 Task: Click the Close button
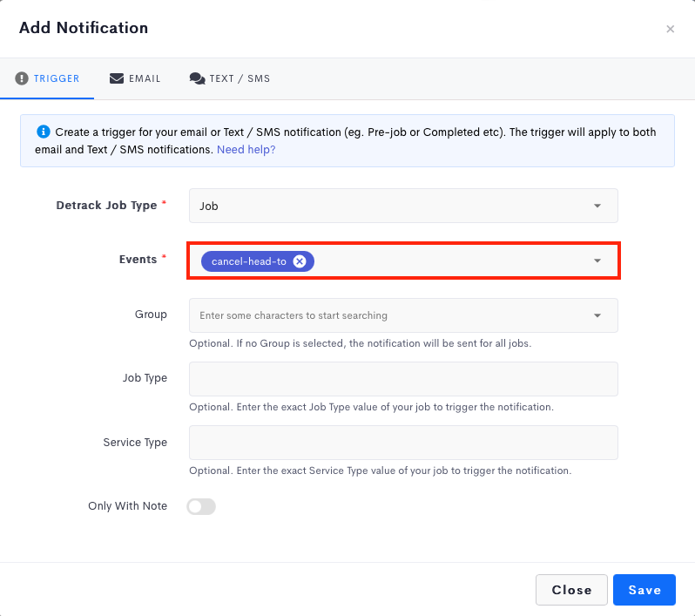[571, 590]
